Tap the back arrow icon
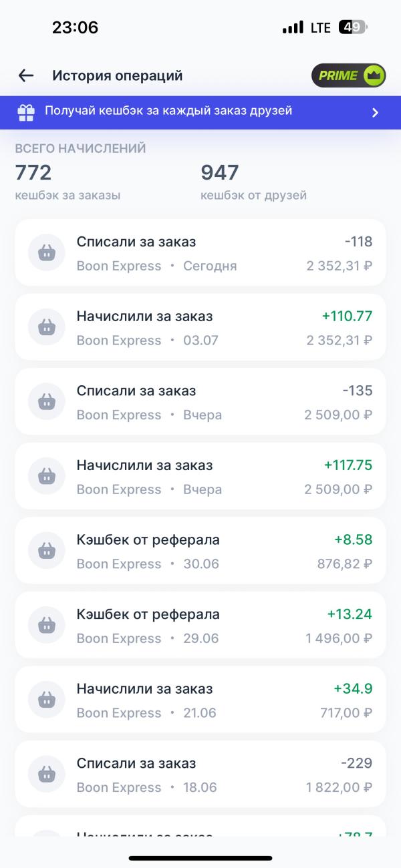Screen dimensions: 401x868 (26, 75)
